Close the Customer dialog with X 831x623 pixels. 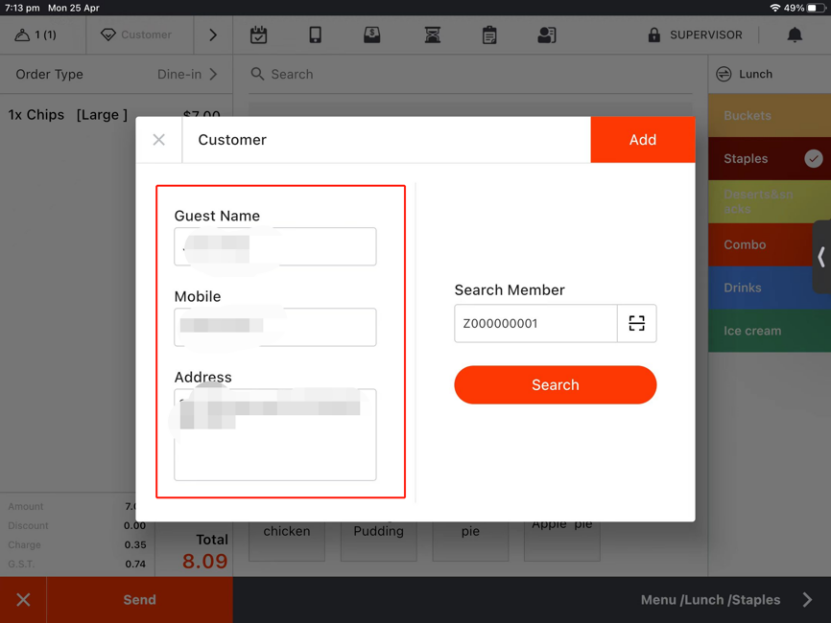tap(159, 140)
